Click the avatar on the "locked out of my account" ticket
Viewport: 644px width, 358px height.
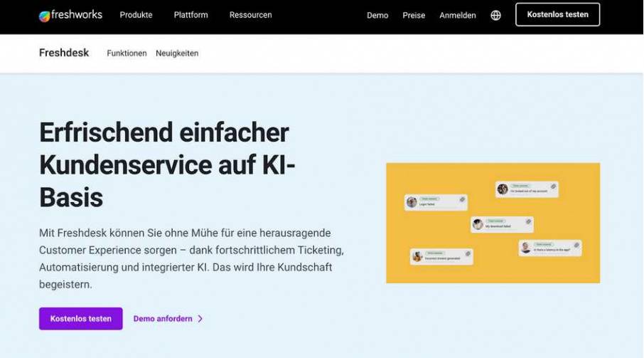[503, 189]
